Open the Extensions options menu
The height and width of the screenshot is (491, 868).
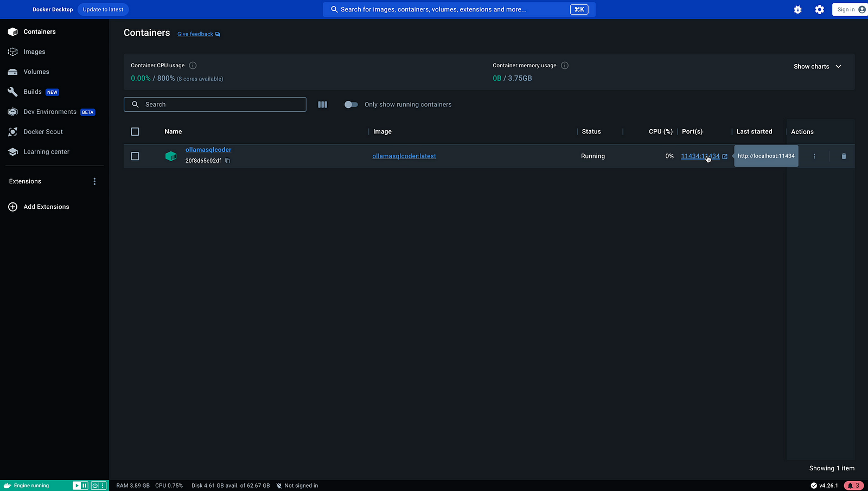point(94,182)
